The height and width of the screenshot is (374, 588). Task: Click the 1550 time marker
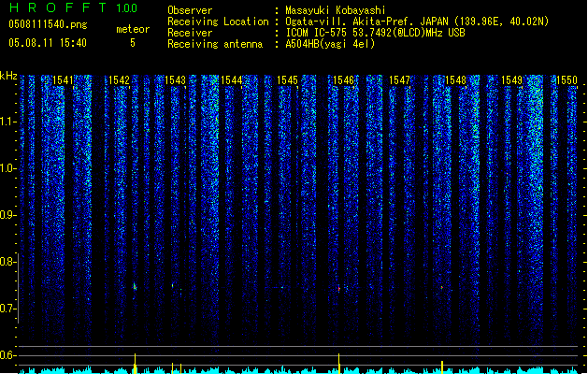[566, 80]
